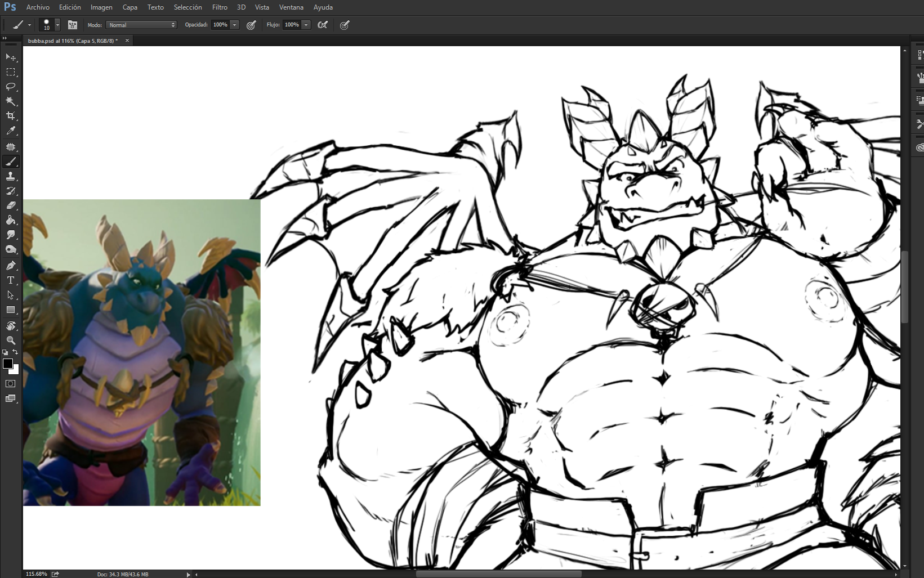This screenshot has height=578, width=924.
Task: Select the Type tool
Action: coord(11,280)
